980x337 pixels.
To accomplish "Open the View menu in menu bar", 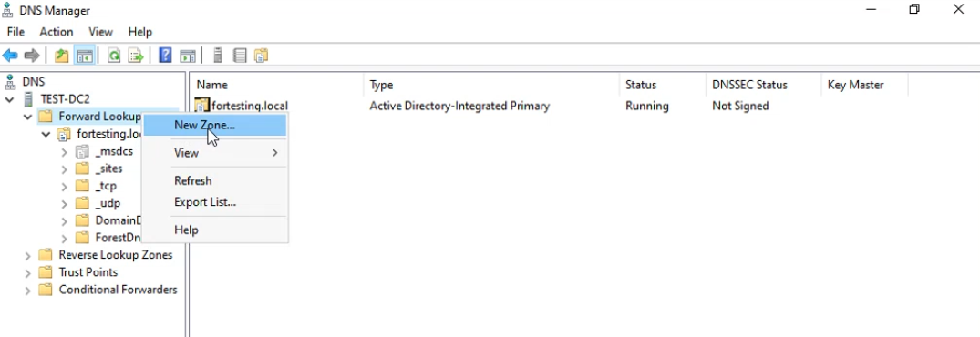I will [100, 32].
